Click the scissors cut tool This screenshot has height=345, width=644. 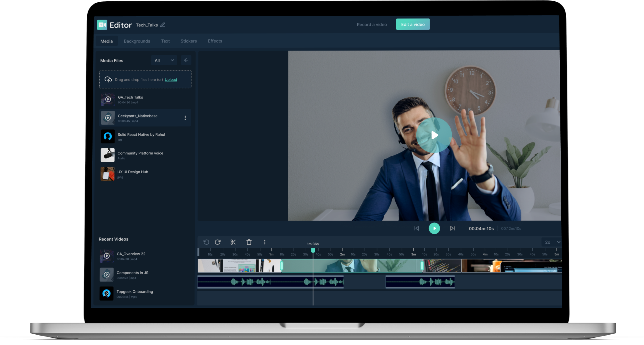[233, 242]
